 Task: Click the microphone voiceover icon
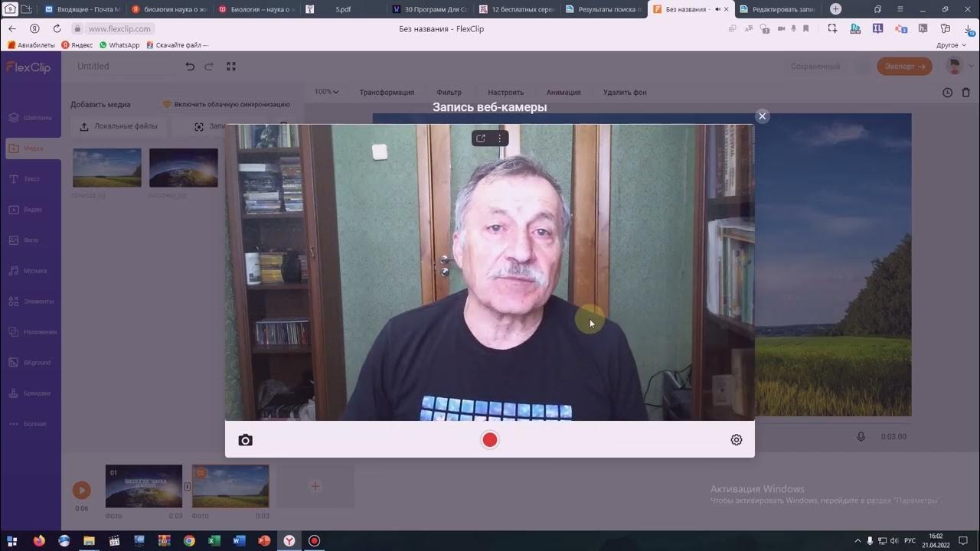pyautogui.click(x=861, y=436)
